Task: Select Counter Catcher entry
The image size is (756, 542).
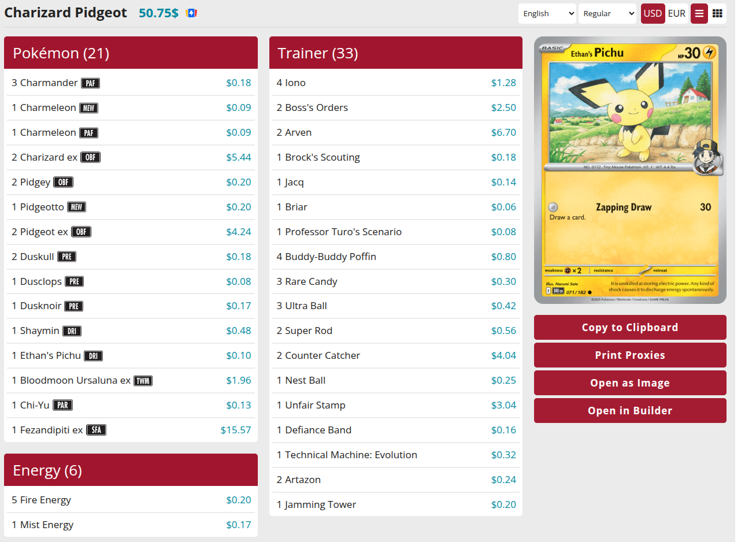Action: [396, 356]
